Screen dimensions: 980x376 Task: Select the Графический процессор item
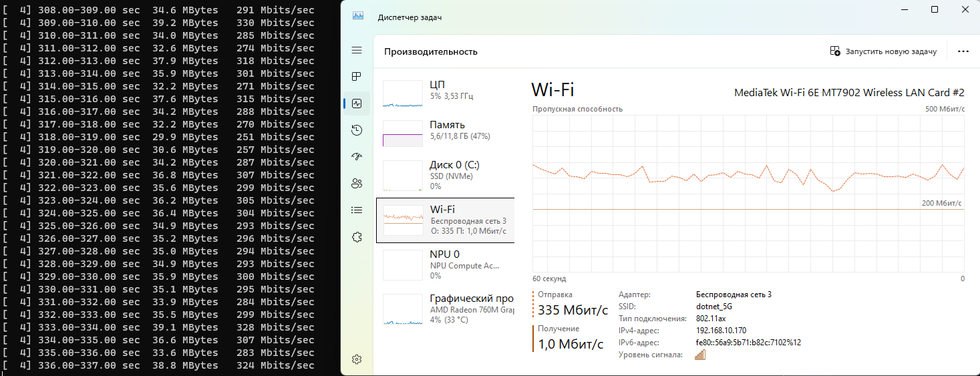446,309
